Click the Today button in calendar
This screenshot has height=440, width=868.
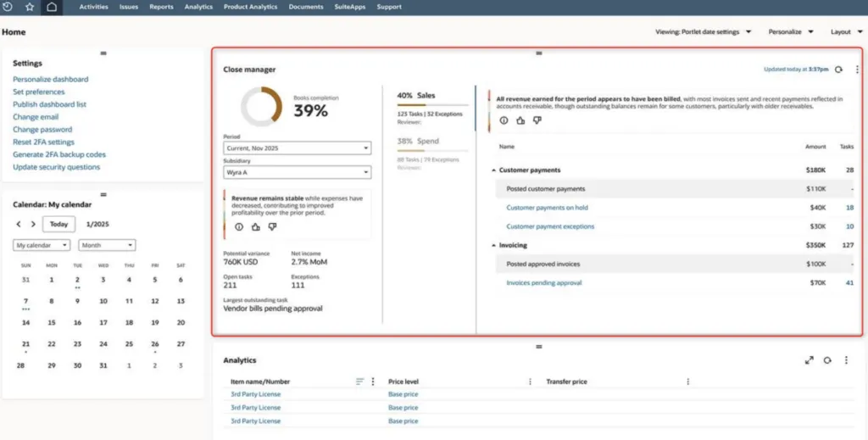(x=58, y=224)
